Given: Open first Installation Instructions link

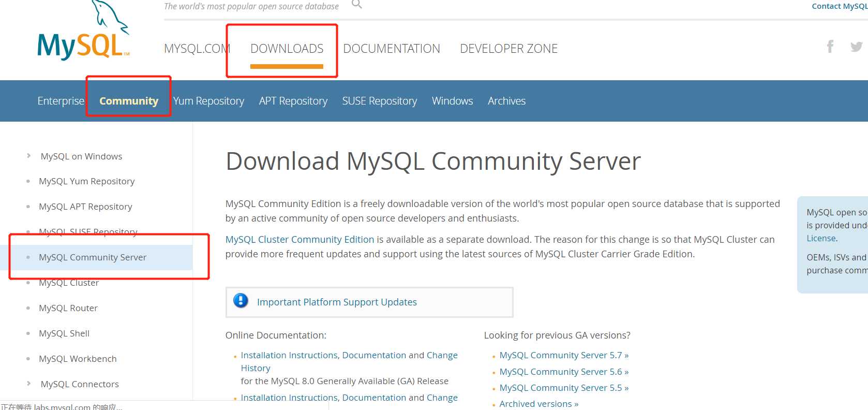Looking at the screenshot, I should tap(289, 355).
